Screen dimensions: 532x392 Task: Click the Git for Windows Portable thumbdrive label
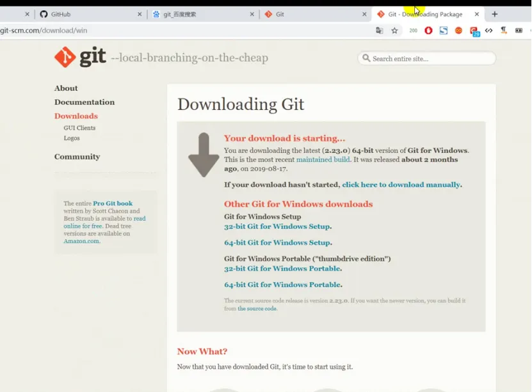(307, 259)
